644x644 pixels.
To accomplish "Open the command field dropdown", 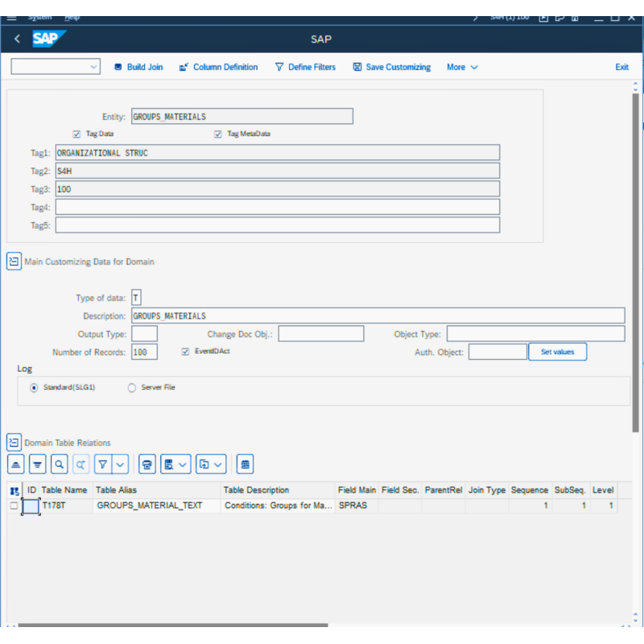I will [x=93, y=68].
